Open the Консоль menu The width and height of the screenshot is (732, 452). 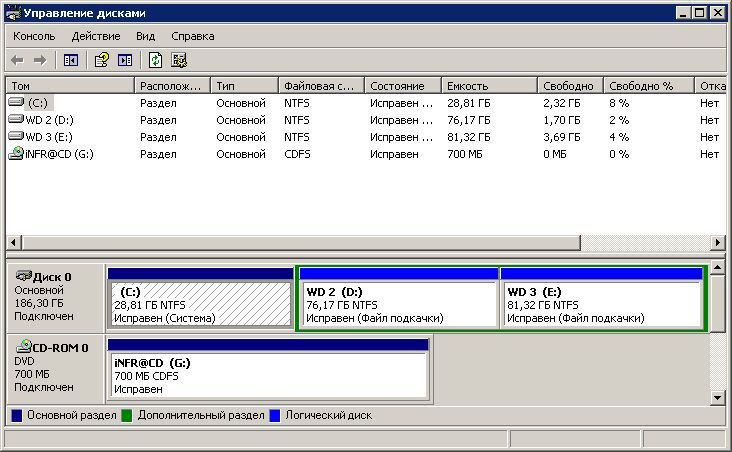tap(34, 36)
